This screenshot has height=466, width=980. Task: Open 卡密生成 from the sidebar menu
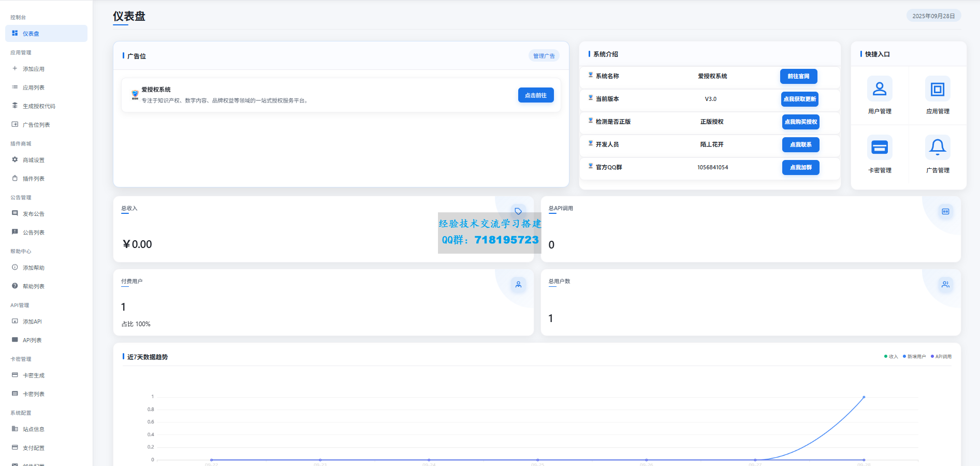(x=34, y=375)
